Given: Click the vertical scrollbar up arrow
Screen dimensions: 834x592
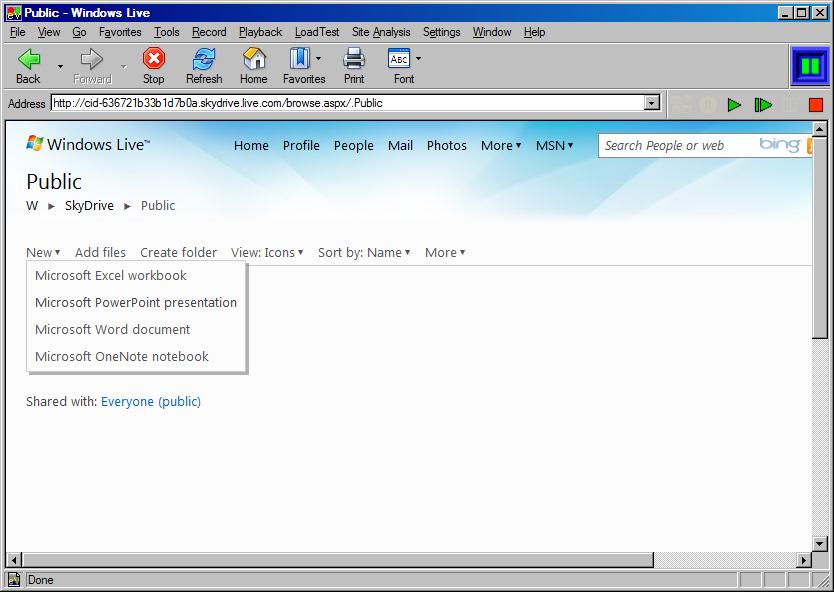Looking at the screenshot, I should click(820, 129).
